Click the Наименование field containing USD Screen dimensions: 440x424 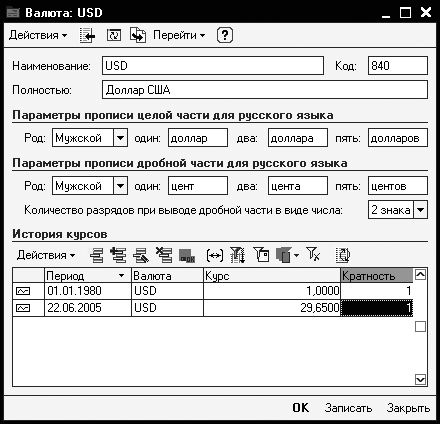coord(213,65)
